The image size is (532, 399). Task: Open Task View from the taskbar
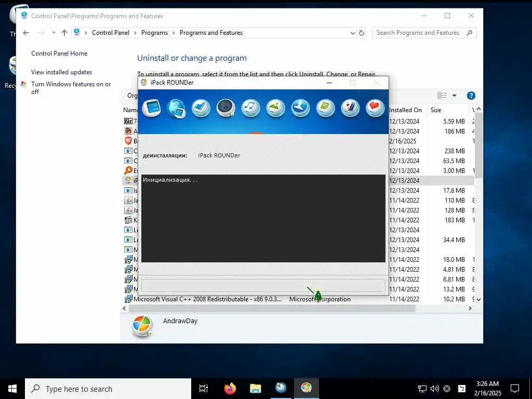pyautogui.click(x=204, y=389)
